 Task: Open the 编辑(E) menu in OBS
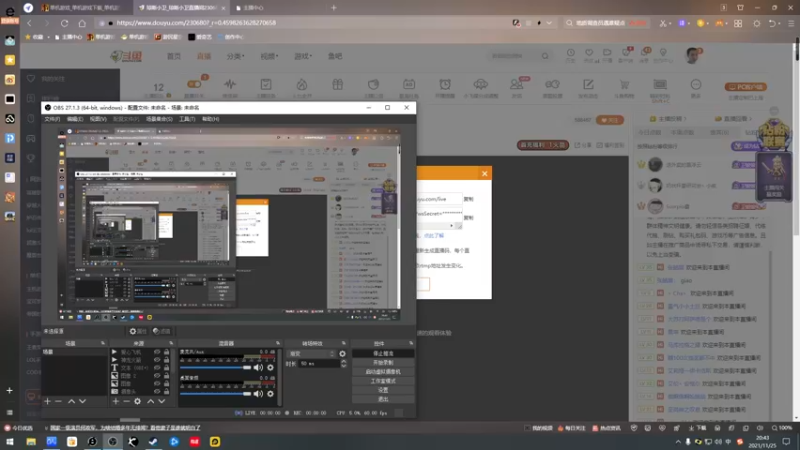75,119
